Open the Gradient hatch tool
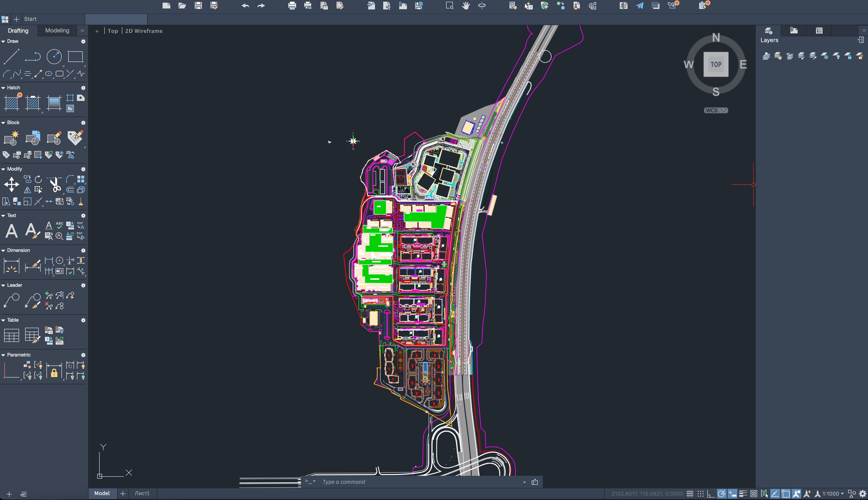The image size is (868, 500). click(54, 103)
